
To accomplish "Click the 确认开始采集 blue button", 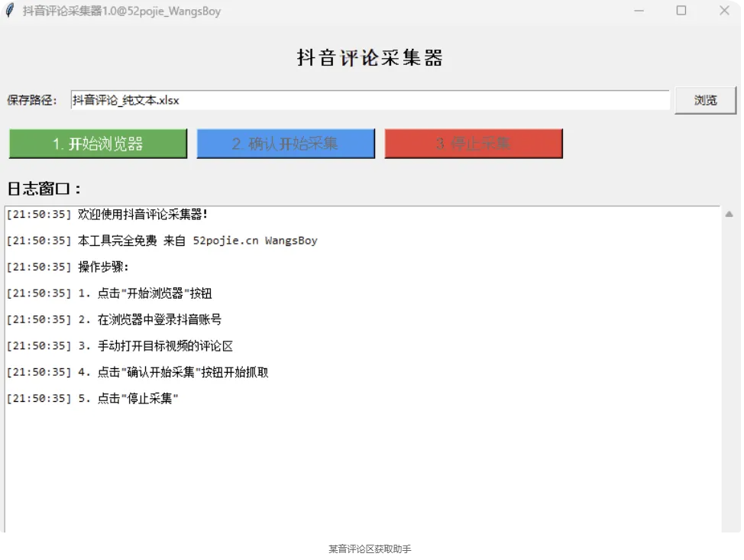I will coord(285,143).
